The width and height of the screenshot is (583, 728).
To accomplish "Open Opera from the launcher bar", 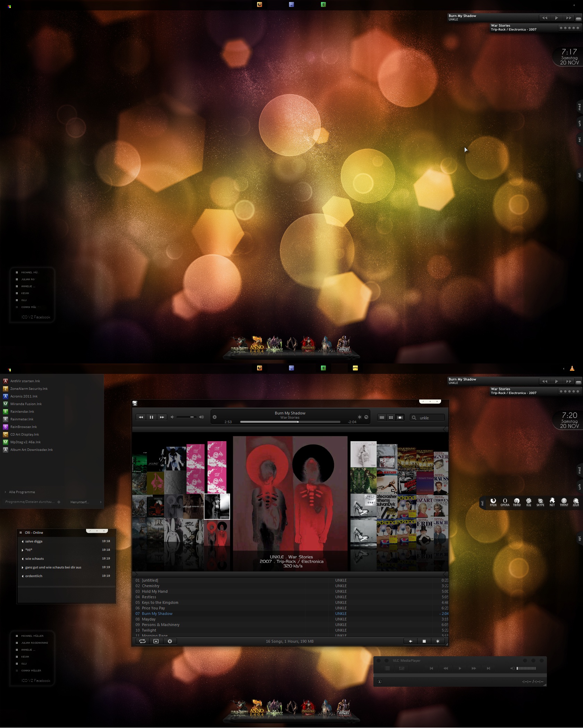I will click(x=505, y=502).
